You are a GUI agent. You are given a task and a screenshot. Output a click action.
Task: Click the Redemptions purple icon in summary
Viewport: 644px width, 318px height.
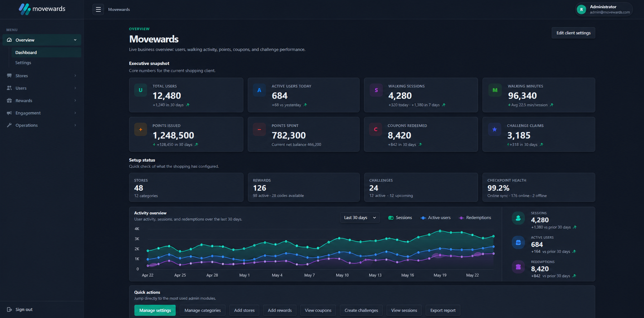[518, 267]
